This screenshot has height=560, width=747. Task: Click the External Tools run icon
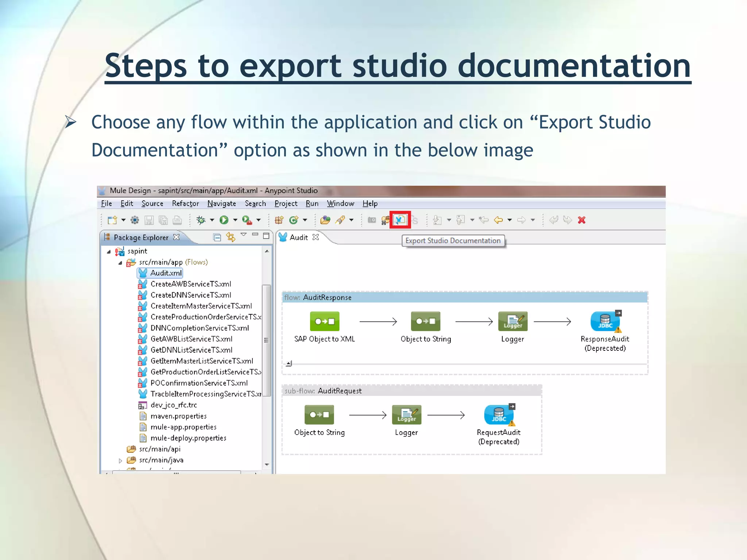247,220
